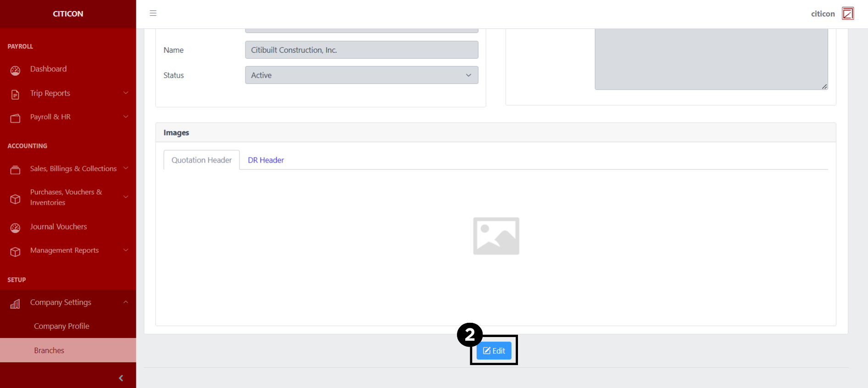Click the citicon user avatar icon

847,14
